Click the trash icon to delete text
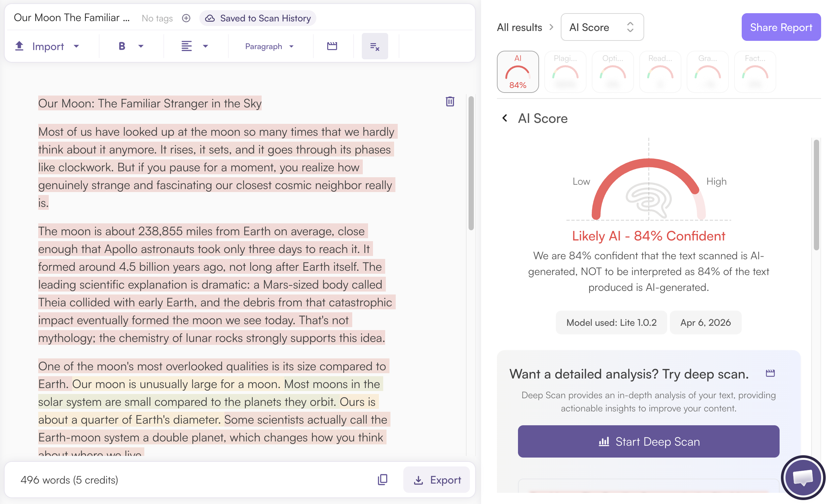Image resolution: width=831 pixels, height=504 pixels. [450, 101]
